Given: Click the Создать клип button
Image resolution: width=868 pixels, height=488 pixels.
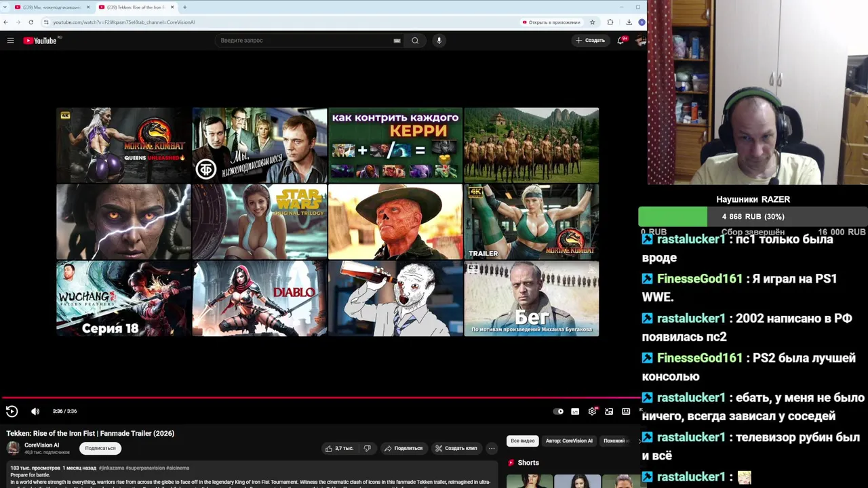Looking at the screenshot, I should 456,448.
